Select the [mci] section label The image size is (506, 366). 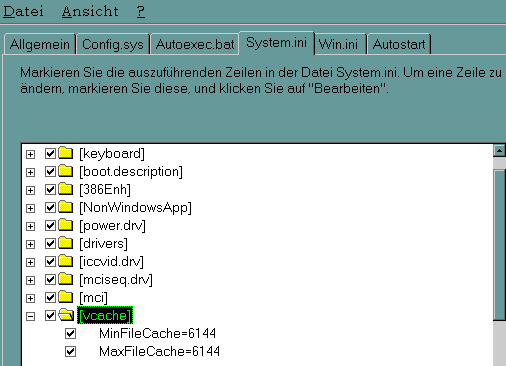[x=93, y=298]
